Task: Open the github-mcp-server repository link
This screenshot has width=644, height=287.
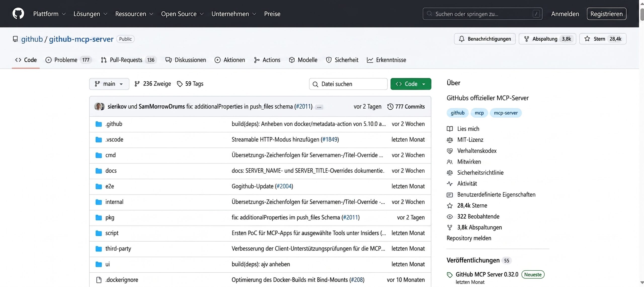Action: [x=81, y=39]
